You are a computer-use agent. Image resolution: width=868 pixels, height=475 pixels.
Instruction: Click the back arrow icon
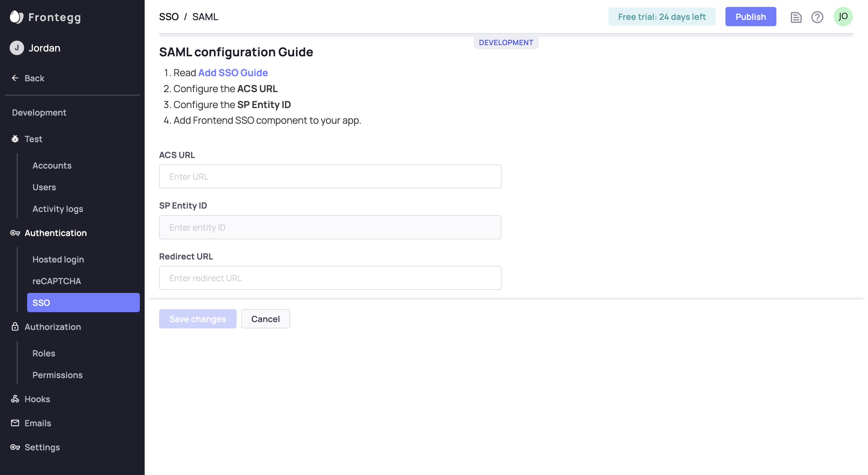point(15,78)
